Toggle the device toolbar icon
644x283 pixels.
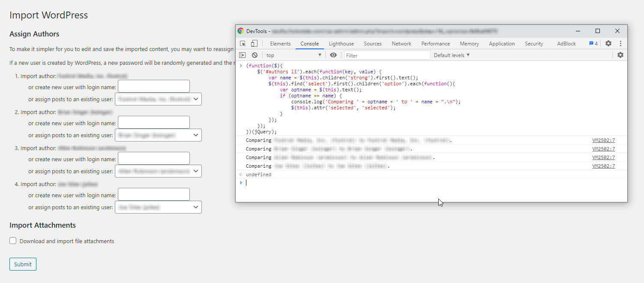[x=254, y=43]
